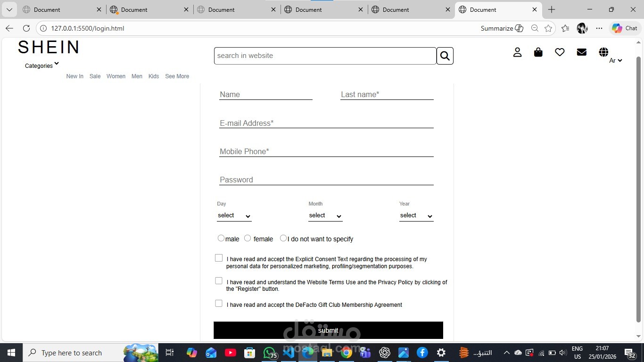This screenshot has width=644, height=362.
Task: Open the browser three-dot settings menu
Action: point(599,28)
